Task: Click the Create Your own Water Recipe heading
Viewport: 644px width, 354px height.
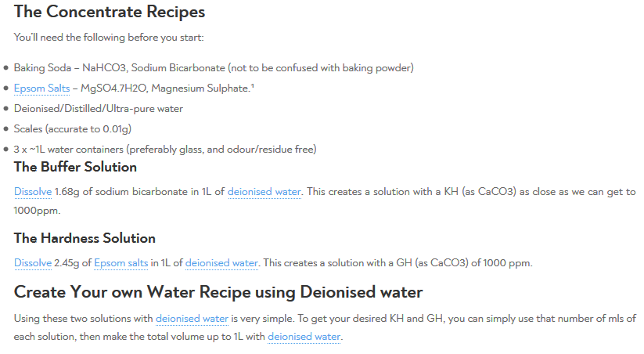Action: 218,293
